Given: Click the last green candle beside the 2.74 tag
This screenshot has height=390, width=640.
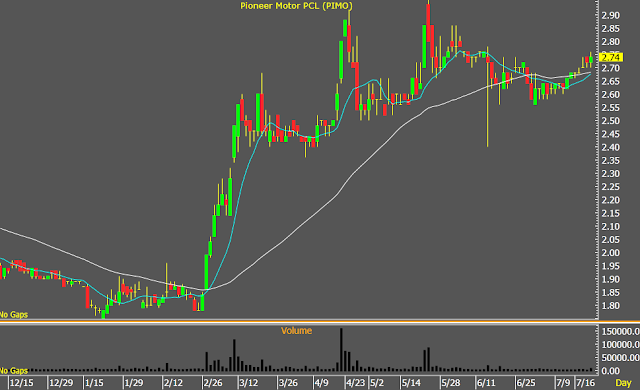Looking at the screenshot, I should coord(591,60).
